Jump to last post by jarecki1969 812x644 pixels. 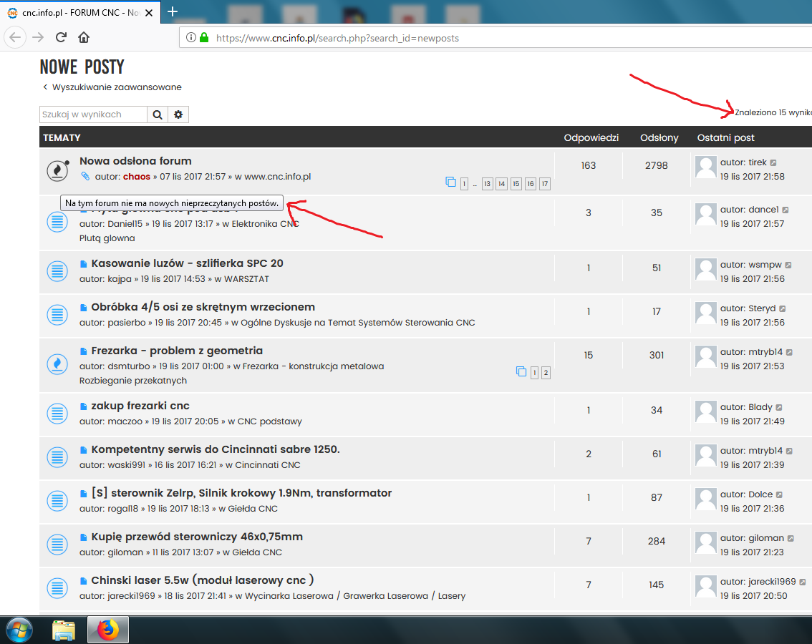(x=802, y=582)
